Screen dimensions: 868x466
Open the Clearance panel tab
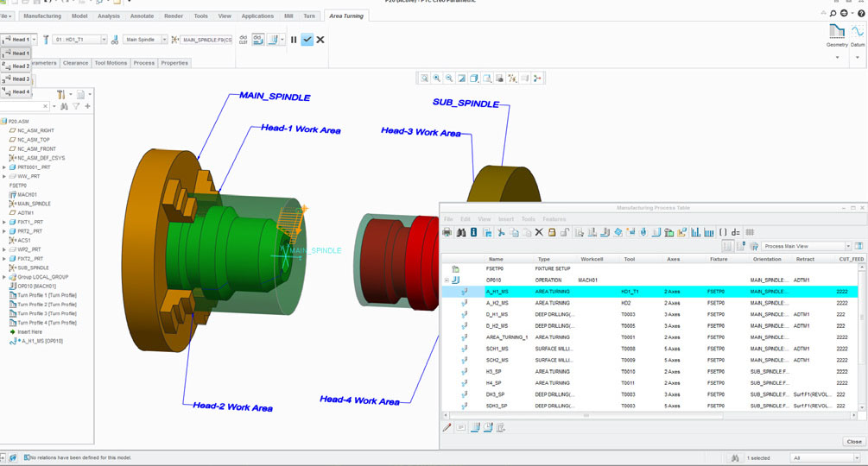76,63
